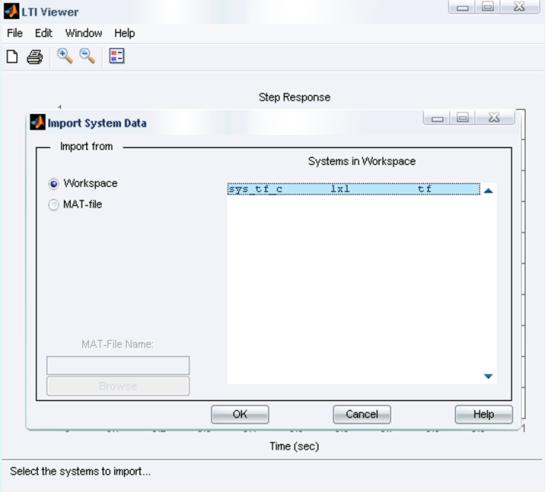Minimize the Import System Data dialog

[437, 118]
